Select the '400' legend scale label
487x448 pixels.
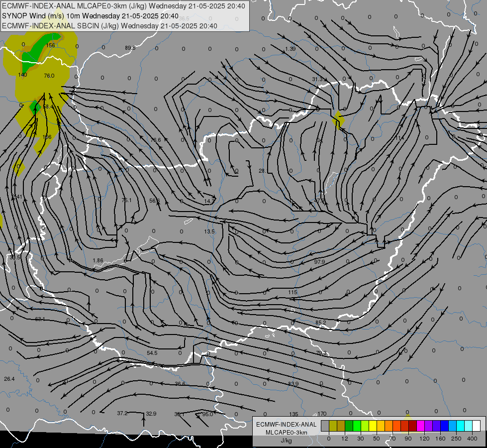[x=472, y=439]
